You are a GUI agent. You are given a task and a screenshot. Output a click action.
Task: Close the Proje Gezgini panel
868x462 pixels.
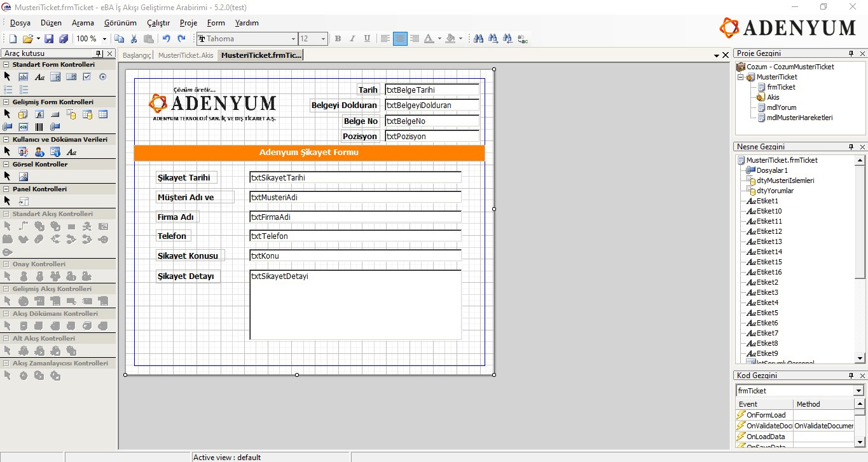862,53
